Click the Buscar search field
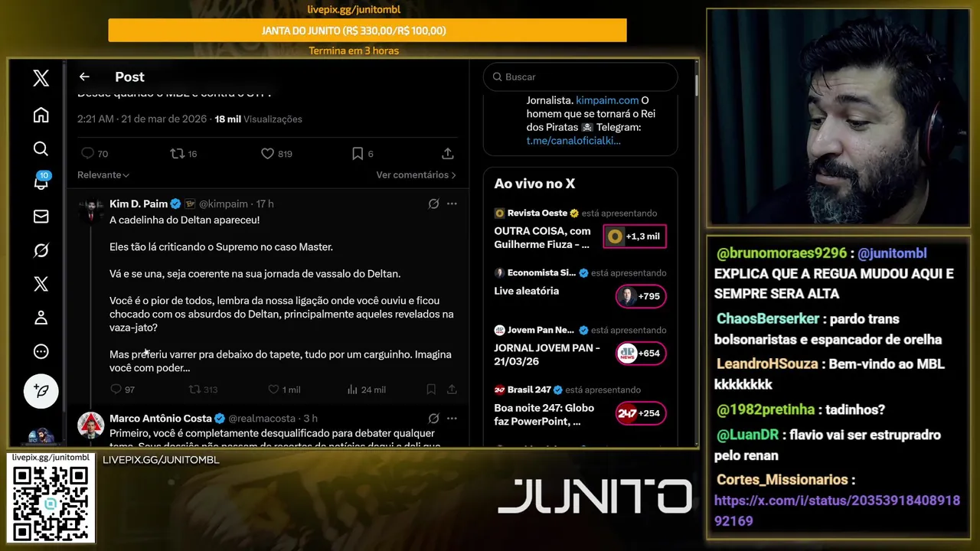Viewport: 980px width, 551px height. (580, 77)
